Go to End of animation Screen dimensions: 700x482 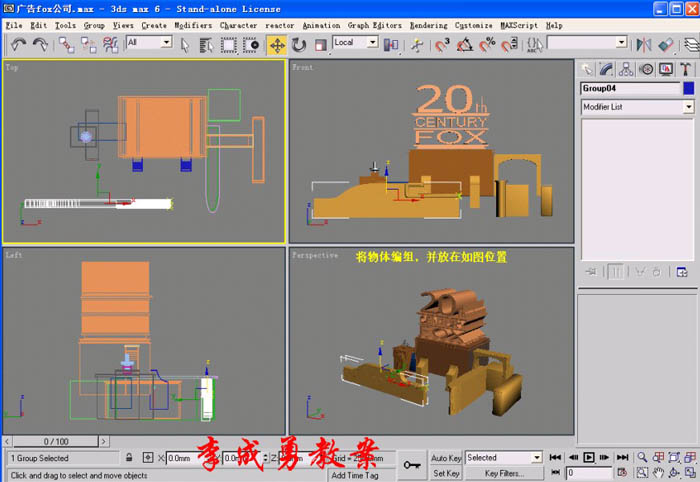point(622,457)
